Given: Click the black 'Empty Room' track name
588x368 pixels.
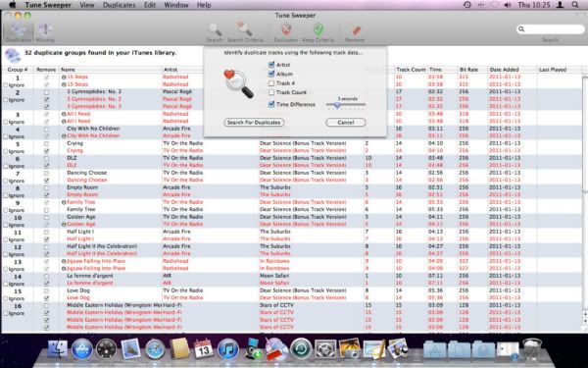Looking at the screenshot, I should tap(82, 187).
